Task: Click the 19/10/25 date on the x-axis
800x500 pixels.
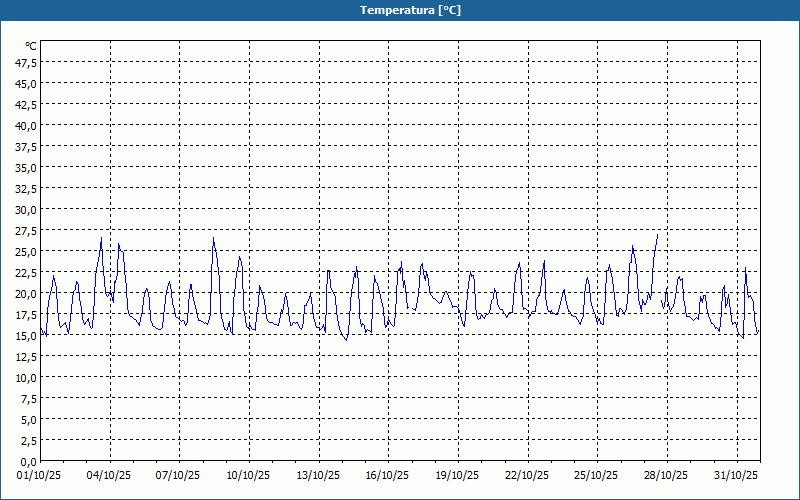Action: 457,474
